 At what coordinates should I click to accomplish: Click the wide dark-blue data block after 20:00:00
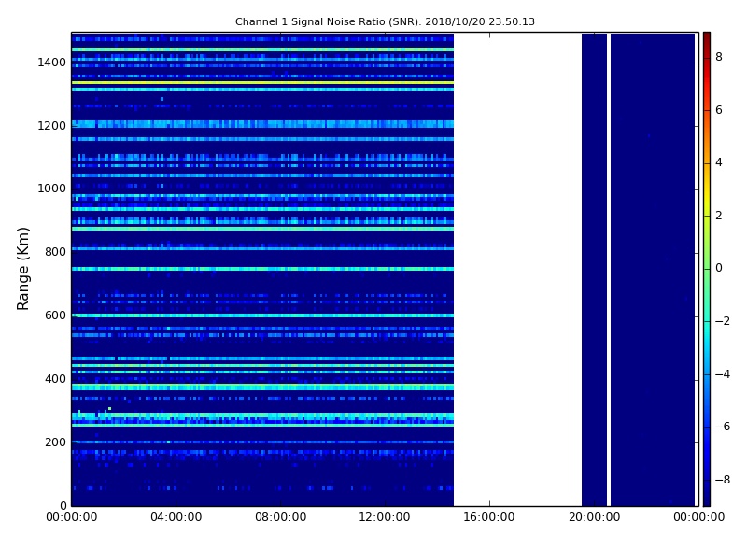[653, 270]
